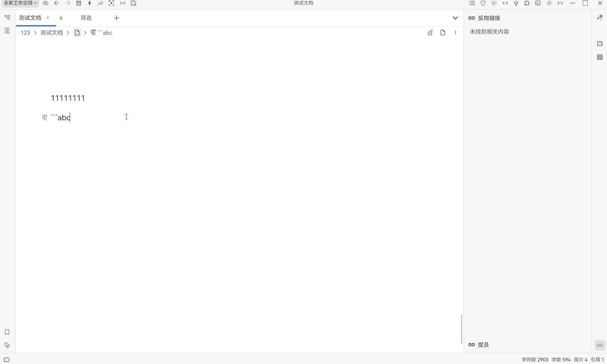Add a new tab with plus button
This screenshot has width=607, height=364.
click(116, 18)
